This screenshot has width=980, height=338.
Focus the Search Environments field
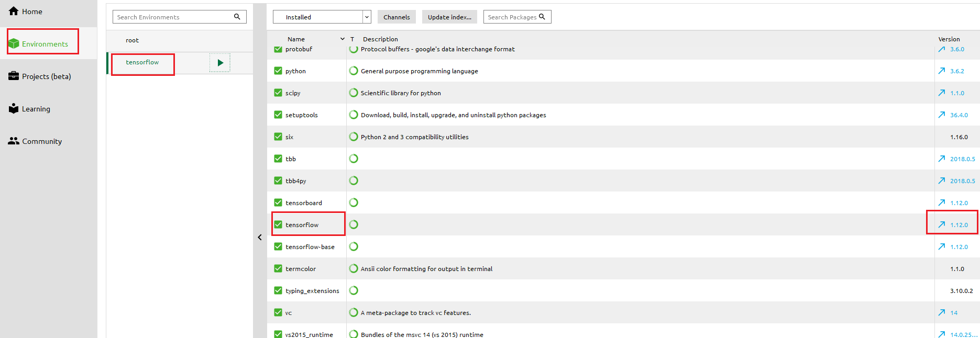179,17
